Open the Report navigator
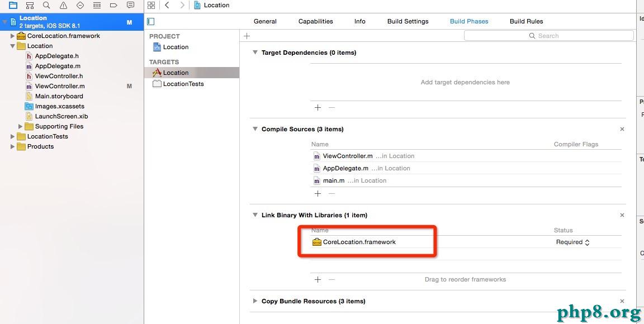The height and width of the screenshot is (324, 644). click(130, 5)
